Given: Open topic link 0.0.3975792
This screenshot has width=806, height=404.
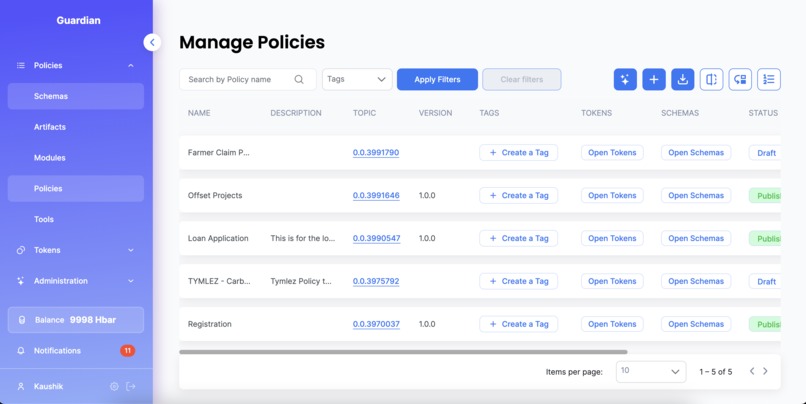Looking at the screenshot, I should [376, 281].
